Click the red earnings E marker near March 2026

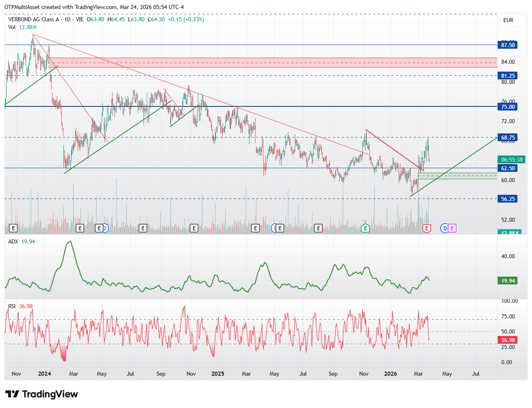(x=427, y=228)
